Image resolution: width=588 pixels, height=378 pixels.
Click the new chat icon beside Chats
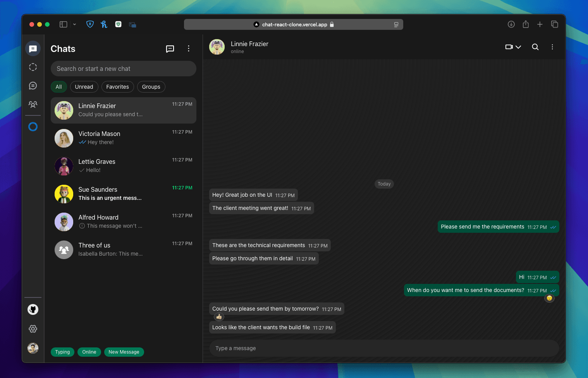click(170, 49)
